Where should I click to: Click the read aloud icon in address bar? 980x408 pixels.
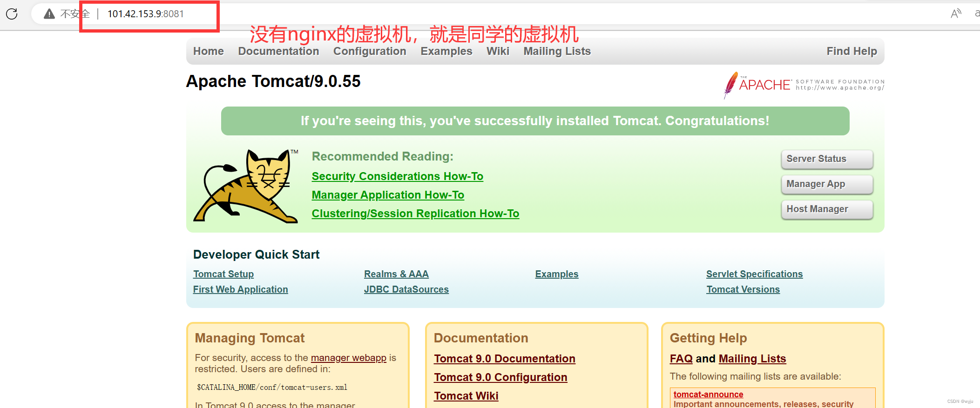(x=956, y=13)
